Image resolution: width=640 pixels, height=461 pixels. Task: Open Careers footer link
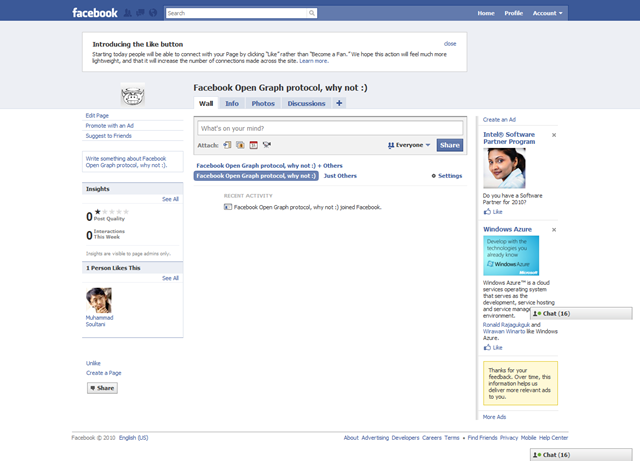432,438
